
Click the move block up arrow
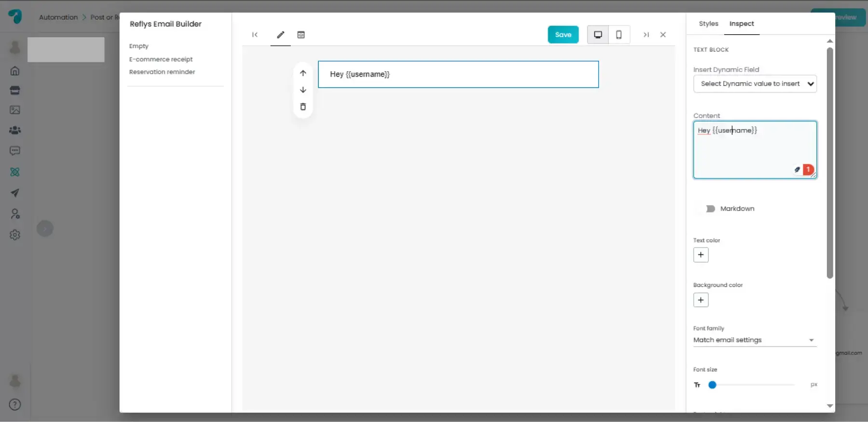[303, 73]
